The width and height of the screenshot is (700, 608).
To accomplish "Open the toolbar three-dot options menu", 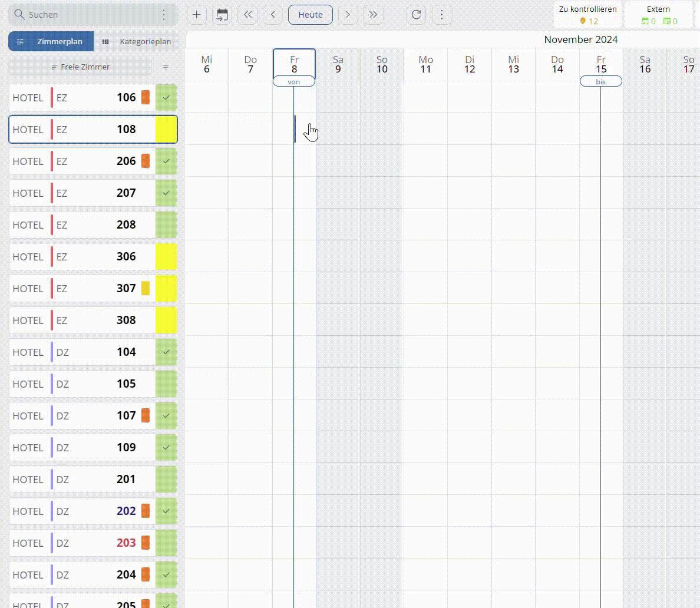I will coord(442,15).
